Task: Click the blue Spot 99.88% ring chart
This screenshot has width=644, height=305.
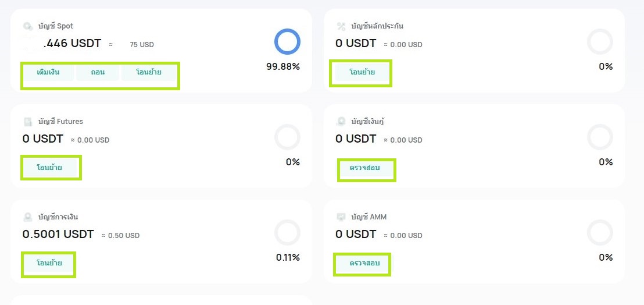Action: [x=288, y=41]
